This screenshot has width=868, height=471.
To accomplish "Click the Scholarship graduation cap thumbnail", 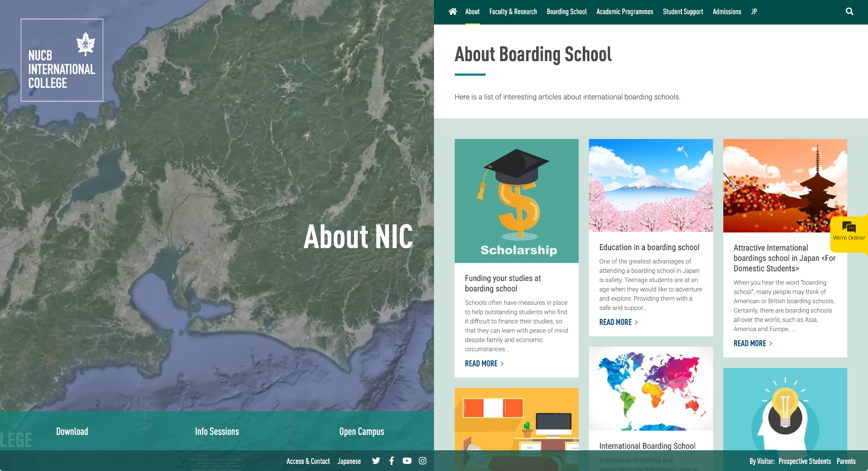I will 516,201.
